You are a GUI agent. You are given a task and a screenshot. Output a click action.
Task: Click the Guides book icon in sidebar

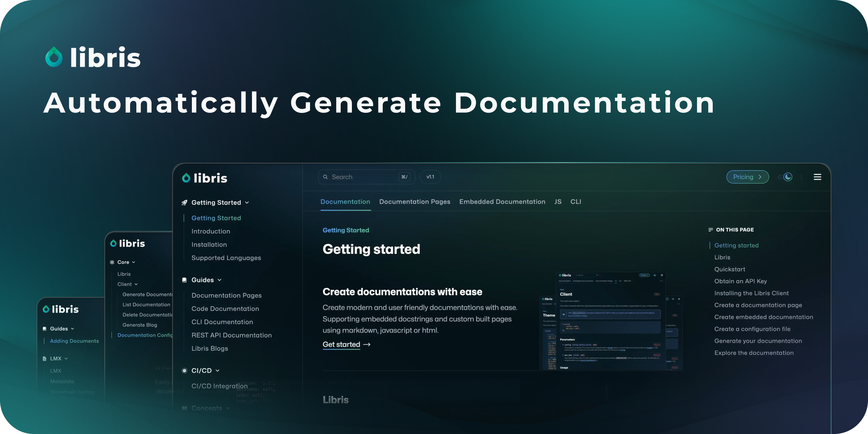click(x=184, y=280)
